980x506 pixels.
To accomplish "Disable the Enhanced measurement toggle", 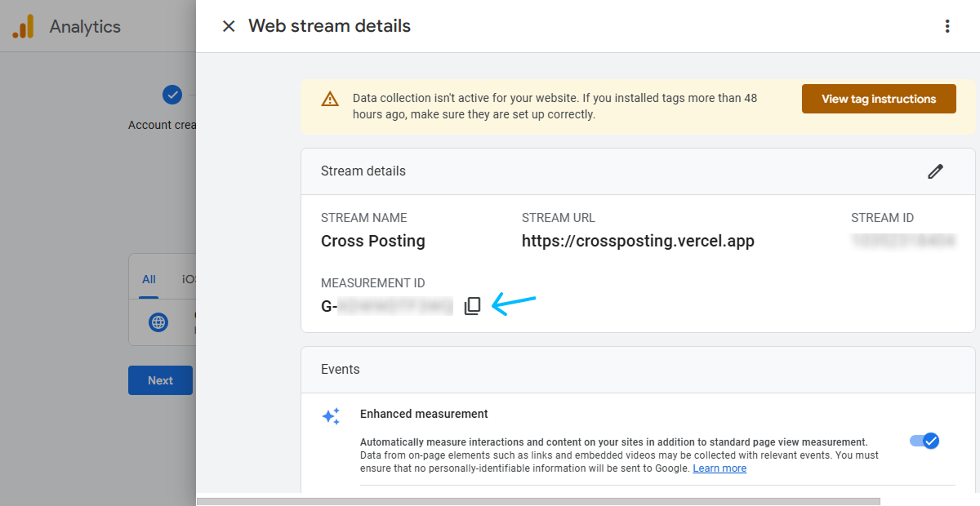I will pyautogui.click(x=924, y=441).
